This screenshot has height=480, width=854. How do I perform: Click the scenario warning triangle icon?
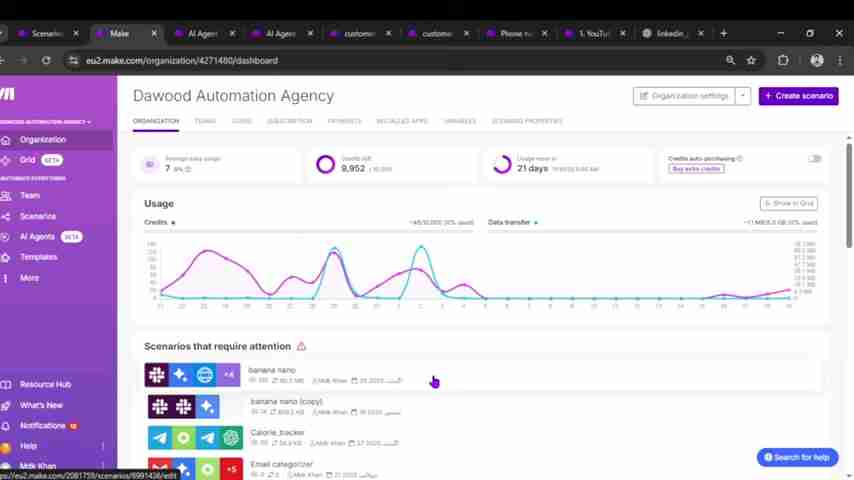click(x=301, y=347)
